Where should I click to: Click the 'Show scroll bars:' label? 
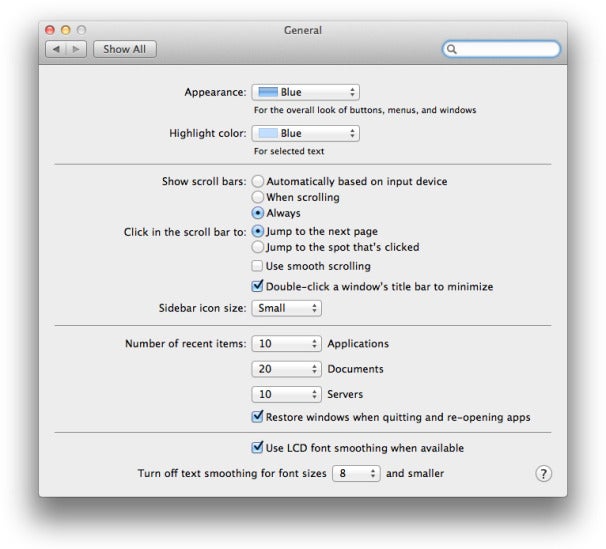[204, 181]
